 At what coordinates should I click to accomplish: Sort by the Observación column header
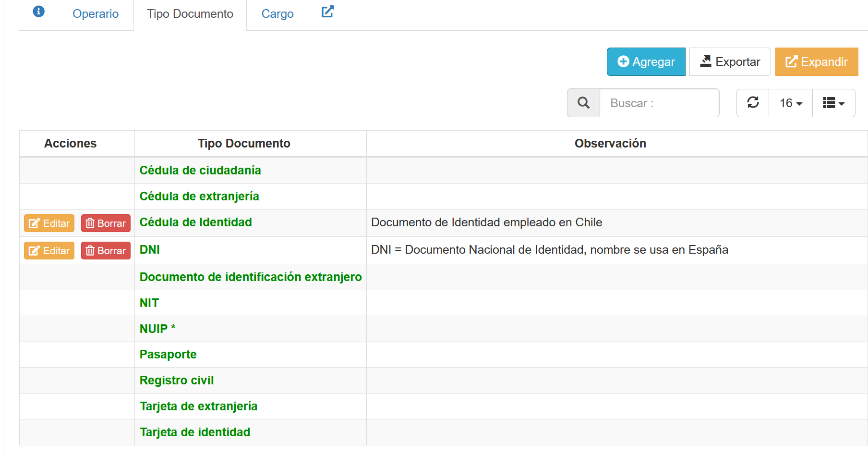(x=610, y=144)
